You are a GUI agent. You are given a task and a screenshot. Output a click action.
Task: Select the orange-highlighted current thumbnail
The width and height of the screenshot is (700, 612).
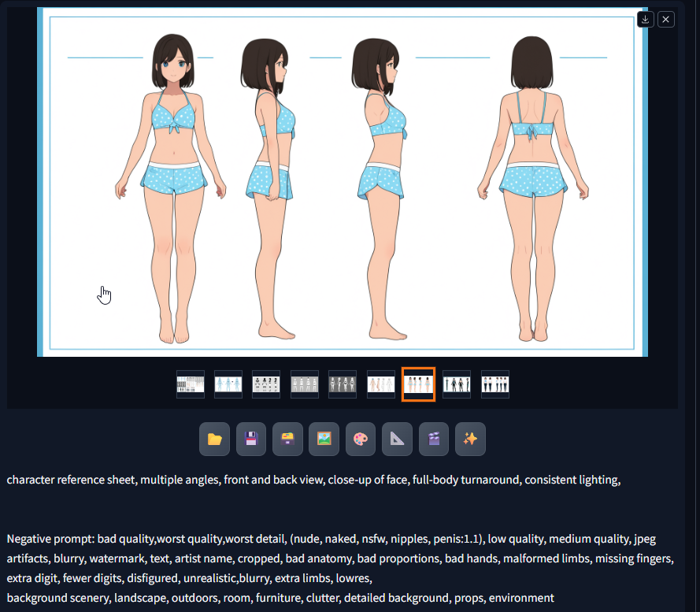418,384
